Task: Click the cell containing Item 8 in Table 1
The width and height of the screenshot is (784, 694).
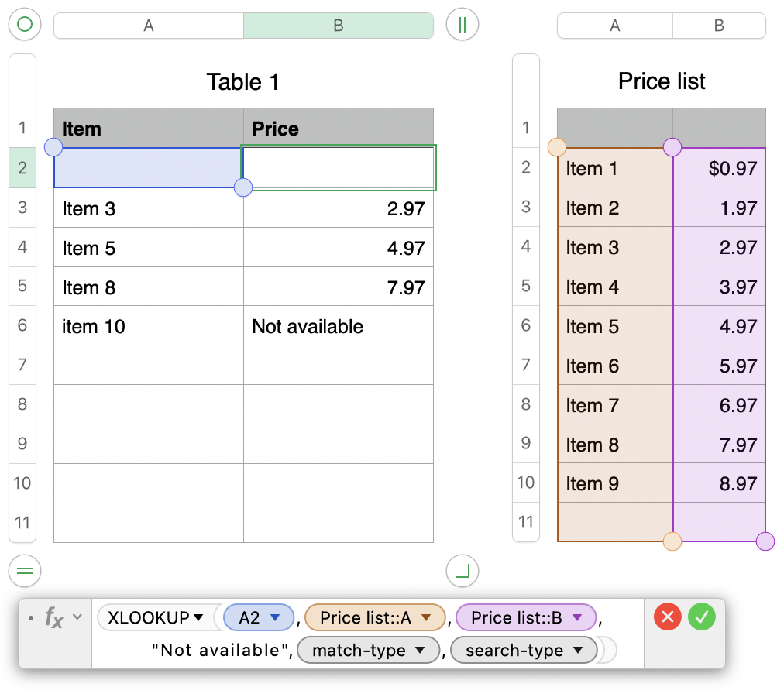Action: point(148,288)
